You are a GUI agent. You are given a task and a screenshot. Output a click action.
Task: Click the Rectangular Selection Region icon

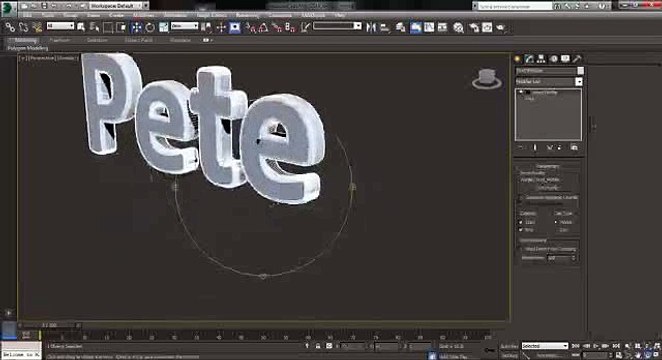[x=108, y=27]
